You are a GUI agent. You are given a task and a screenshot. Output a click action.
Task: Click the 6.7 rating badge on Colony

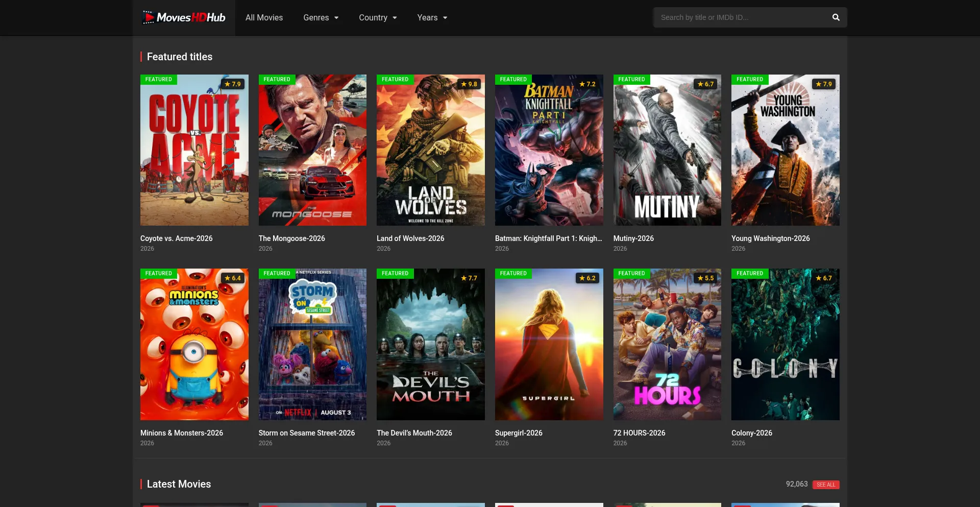coord(823,278)
